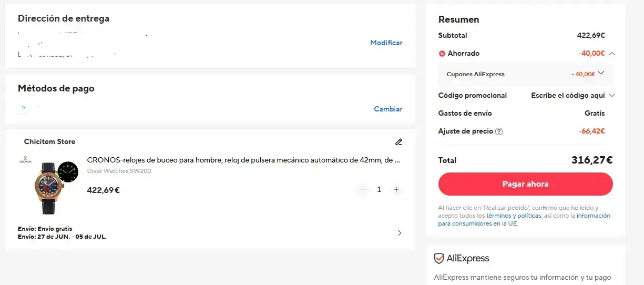The height and width of the screenshot is (285, 644).
Task: Click the Pagar ahora button
Action: (x=526, y=184)
